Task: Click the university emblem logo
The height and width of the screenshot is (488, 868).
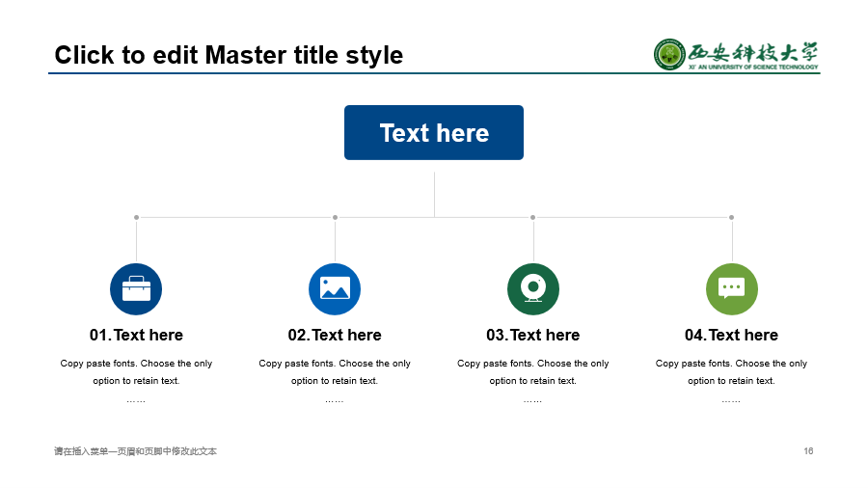Action: point(669,54)
